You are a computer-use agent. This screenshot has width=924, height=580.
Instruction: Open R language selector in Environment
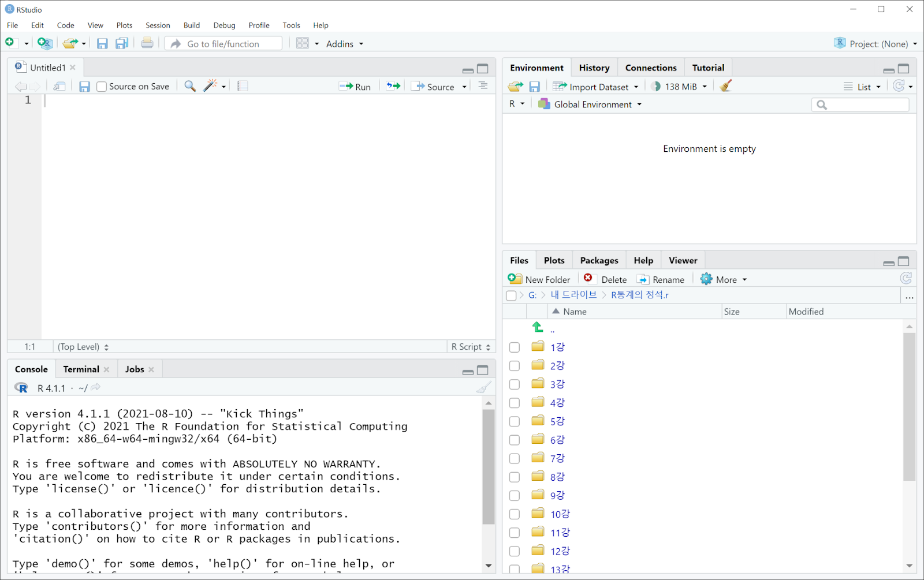[517, 104]
